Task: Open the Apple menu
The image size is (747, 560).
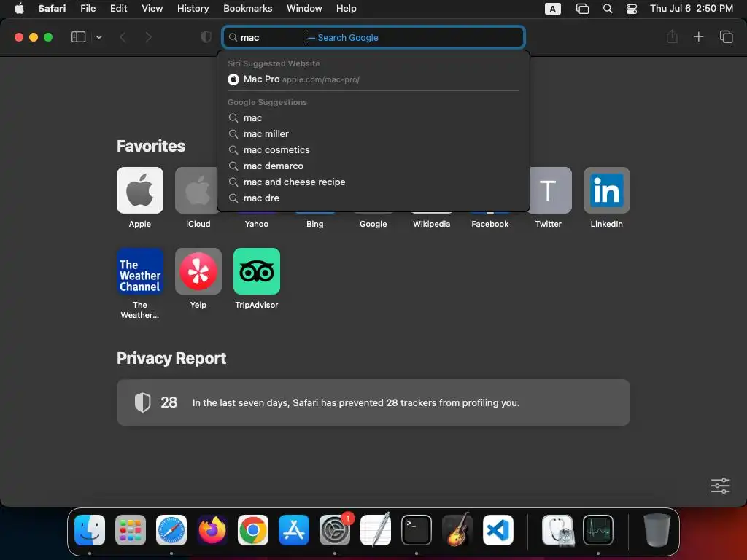Action: (19, 9)
